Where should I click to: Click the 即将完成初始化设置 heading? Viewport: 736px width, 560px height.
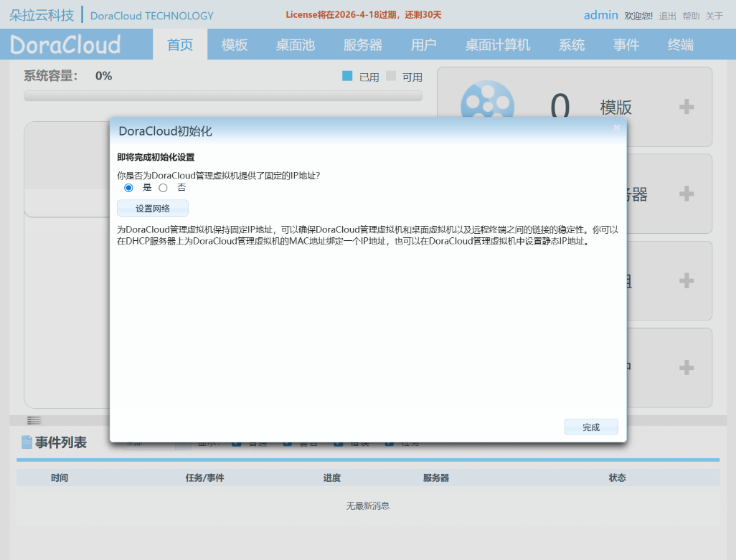click(x=156, y=157)
